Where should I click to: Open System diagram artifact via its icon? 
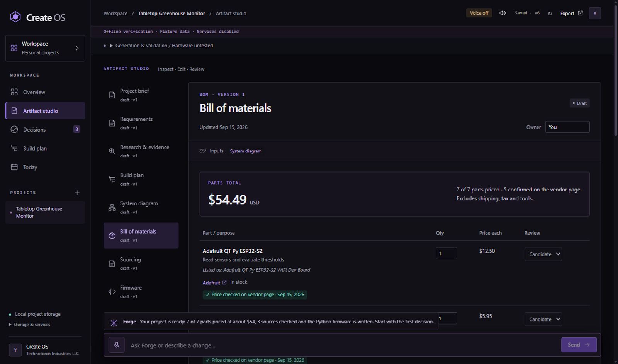coord(112,207)
